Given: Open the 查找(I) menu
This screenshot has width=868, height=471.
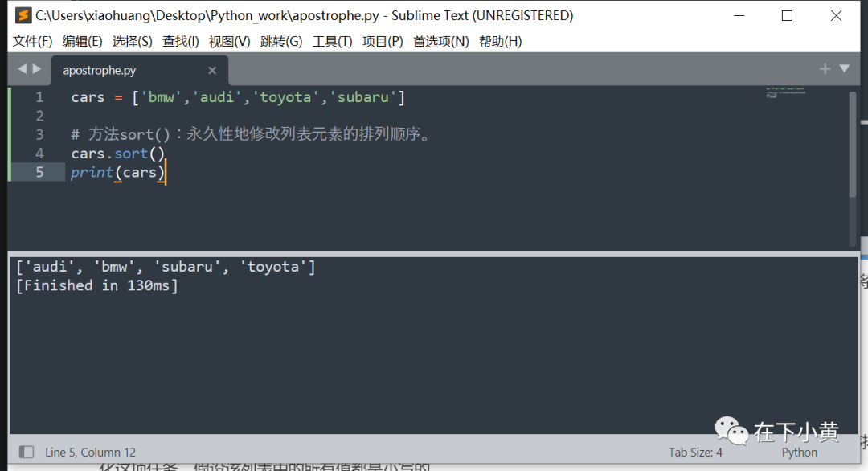Looking at the screenshot, I should pyautogui.click(x=181, y=42).
